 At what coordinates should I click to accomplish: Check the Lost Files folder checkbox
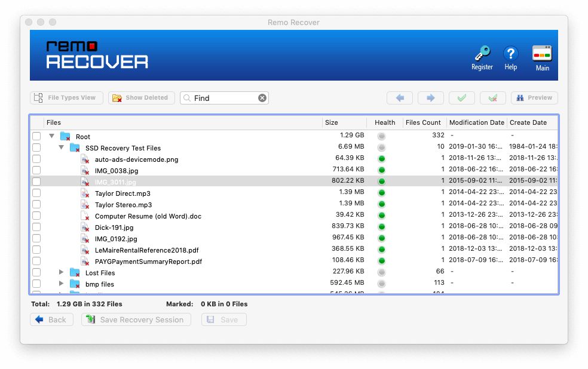[36, 272]
